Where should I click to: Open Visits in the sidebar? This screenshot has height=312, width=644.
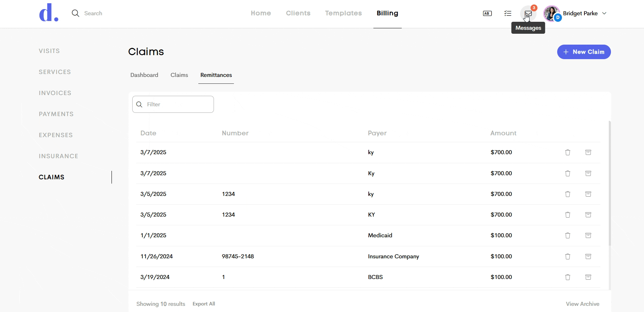49,51
